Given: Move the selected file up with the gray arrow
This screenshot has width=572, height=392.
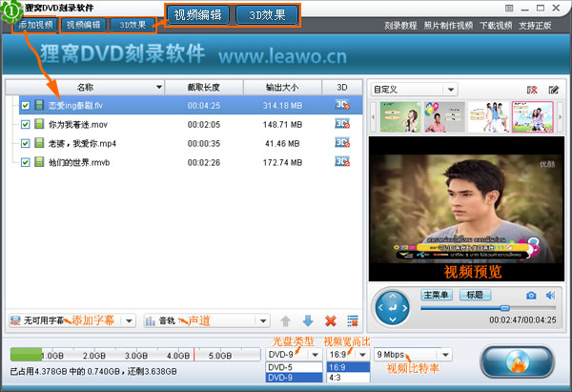Looking at the screenshot, I should coord(286,321).
